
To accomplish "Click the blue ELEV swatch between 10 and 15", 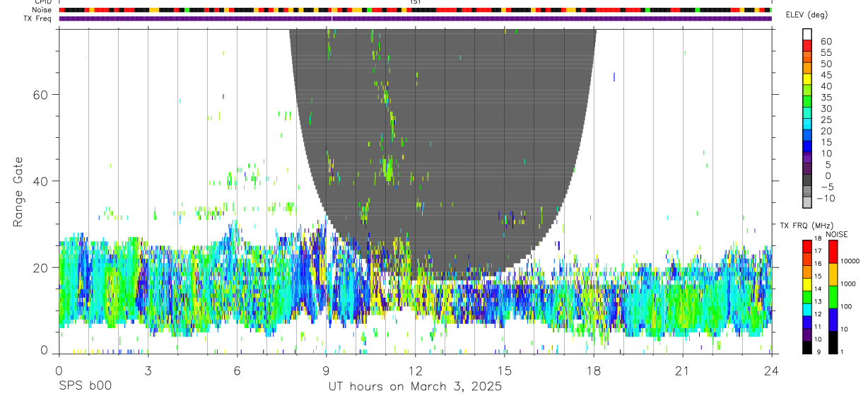I will 807,147.
